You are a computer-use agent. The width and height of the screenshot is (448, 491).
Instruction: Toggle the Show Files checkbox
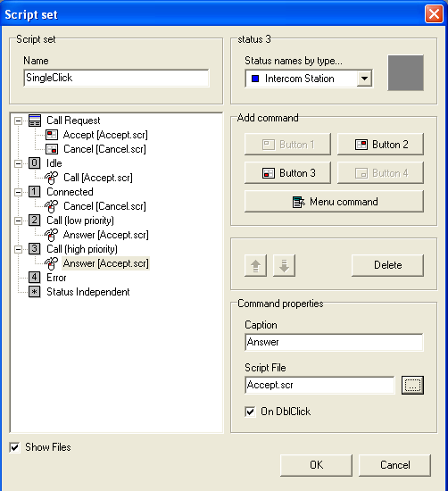coord(14,447)
